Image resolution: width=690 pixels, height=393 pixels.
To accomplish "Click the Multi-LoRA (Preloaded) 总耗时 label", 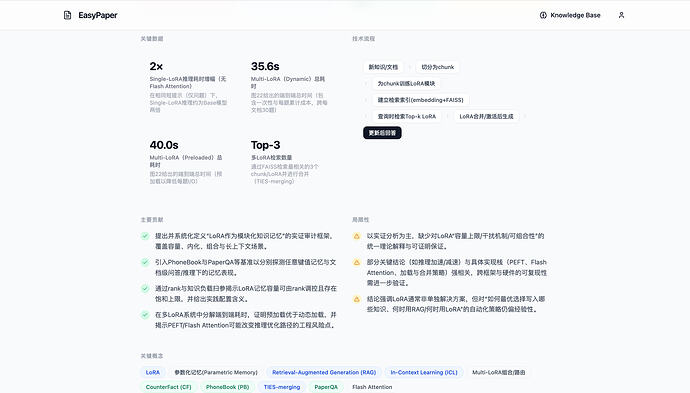I will pos(186,161).
